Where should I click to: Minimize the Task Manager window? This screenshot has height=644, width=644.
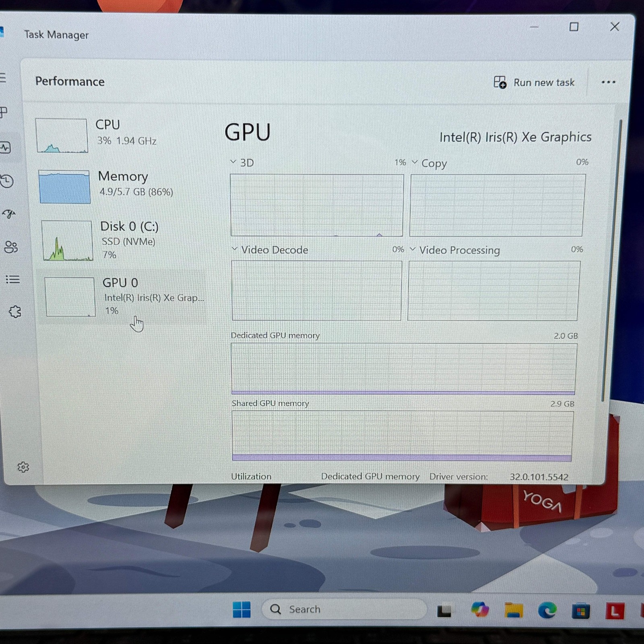(534, 27)
